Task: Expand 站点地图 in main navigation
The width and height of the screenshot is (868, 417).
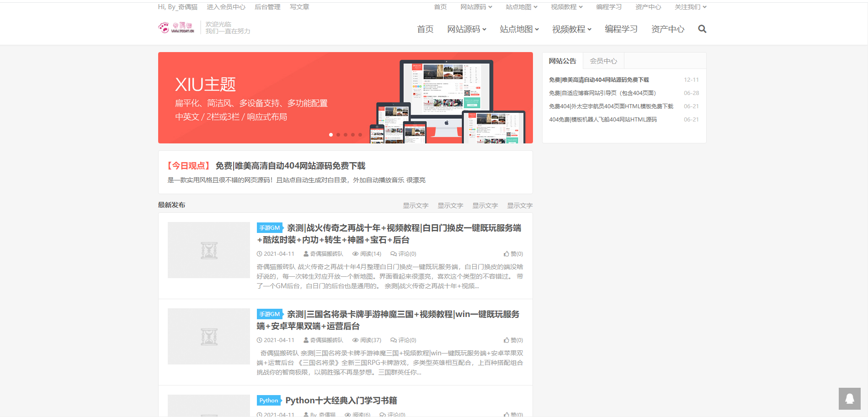Action: click(519, 29)
